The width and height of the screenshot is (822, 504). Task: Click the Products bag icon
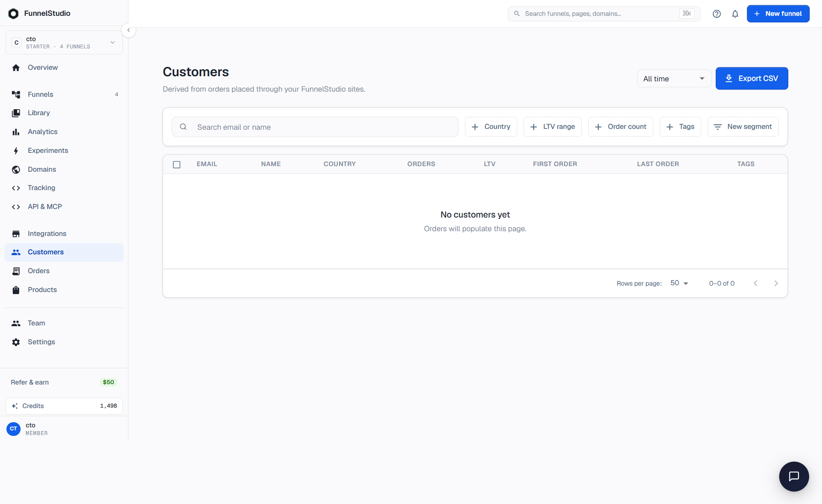click(x=16, y=290)
